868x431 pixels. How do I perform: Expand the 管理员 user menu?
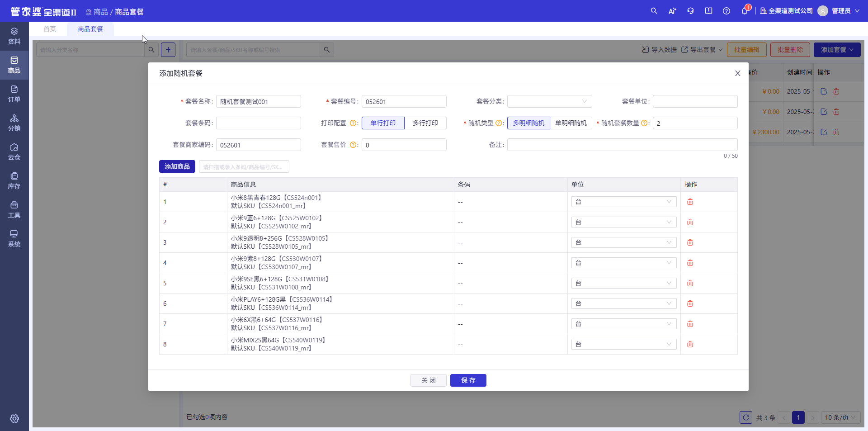point(839,11)
